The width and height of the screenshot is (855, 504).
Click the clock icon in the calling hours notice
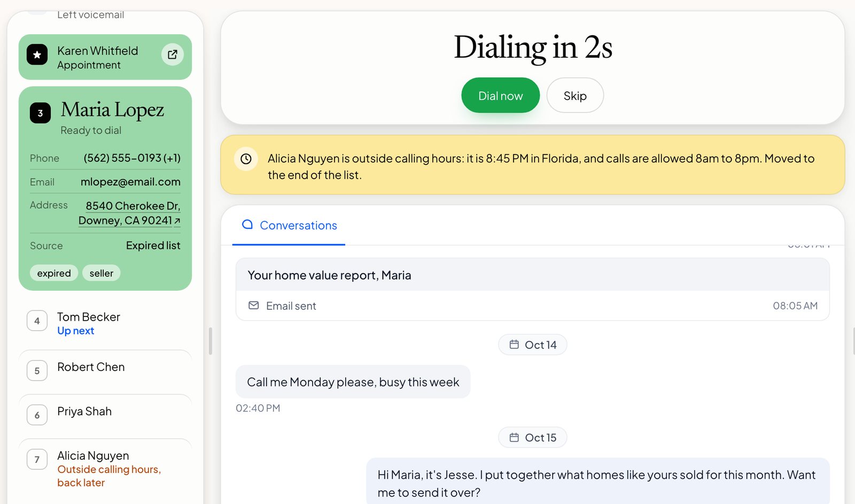point(246,159)
